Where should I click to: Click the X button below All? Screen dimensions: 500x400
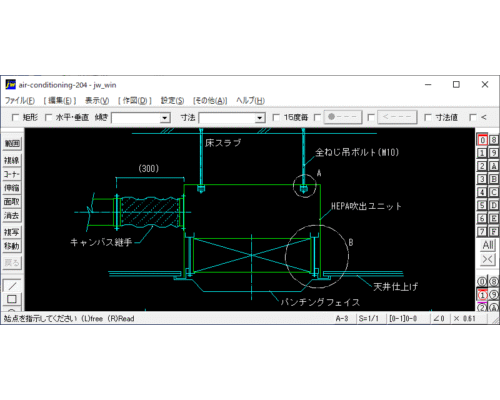click(488, 259)
